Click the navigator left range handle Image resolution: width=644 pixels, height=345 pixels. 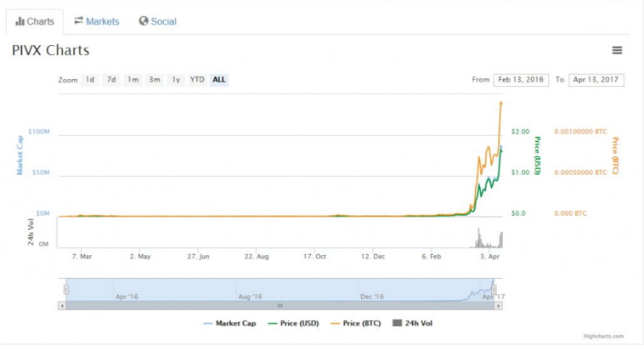65,290
